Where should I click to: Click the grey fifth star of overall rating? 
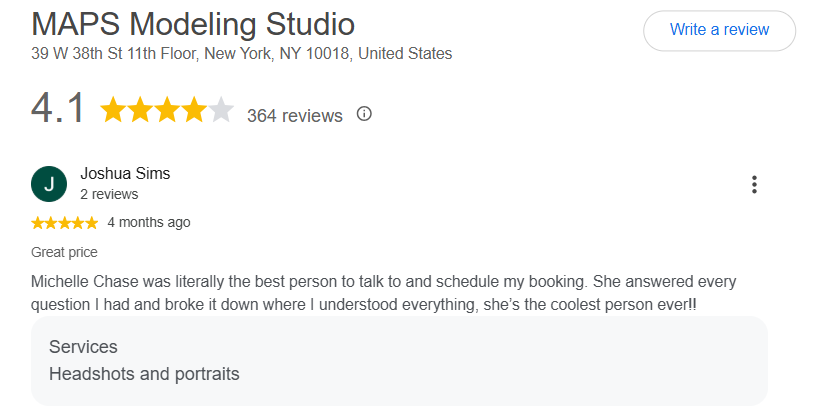pos(221,110)
